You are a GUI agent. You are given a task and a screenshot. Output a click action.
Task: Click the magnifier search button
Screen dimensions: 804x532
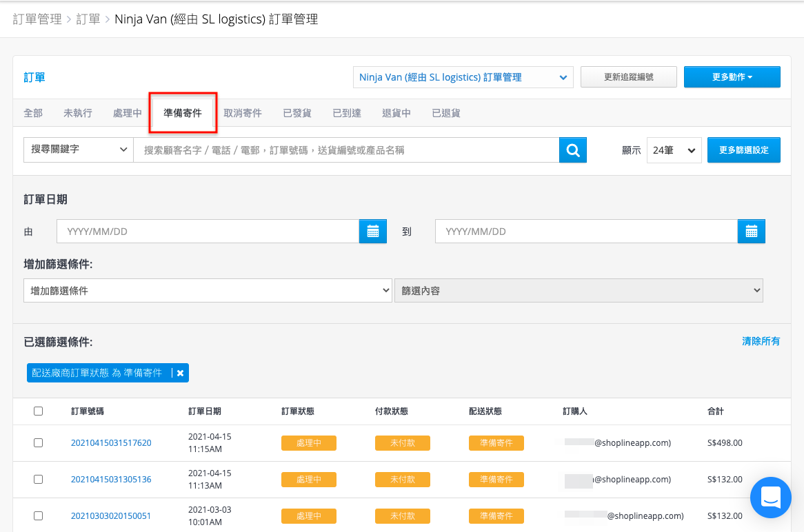tap(573, 150)
